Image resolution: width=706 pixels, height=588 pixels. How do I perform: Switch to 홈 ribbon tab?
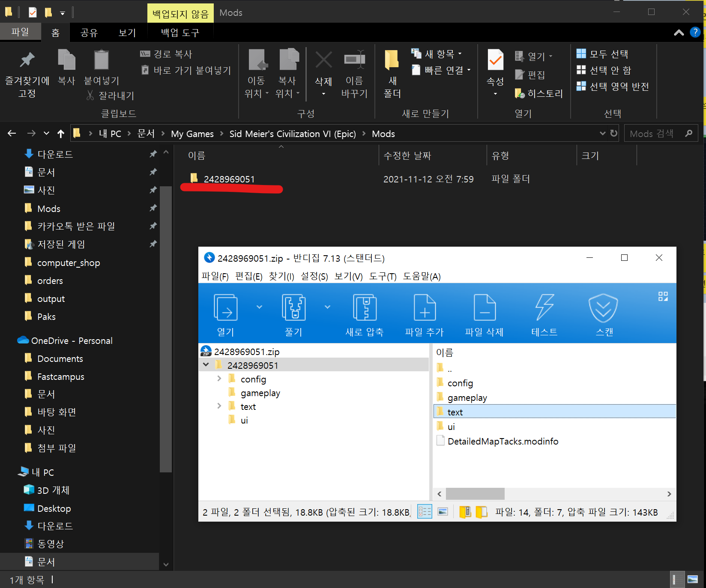tap(55, 33)
